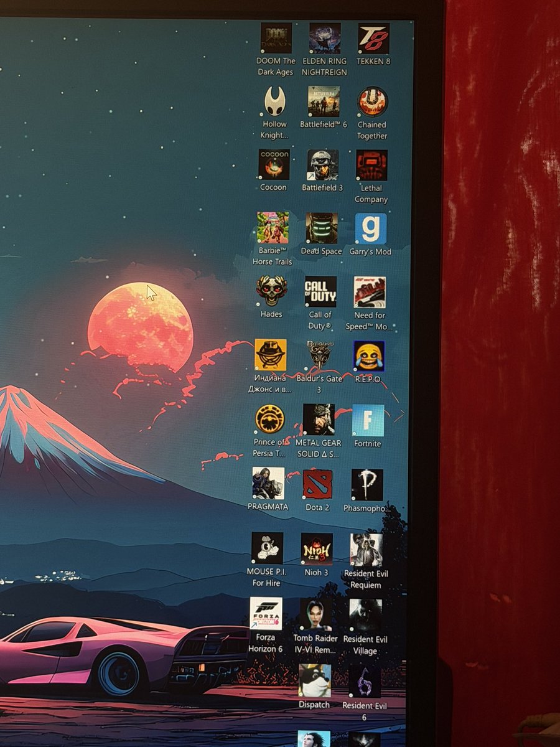
Task: Click the MOUSE P.I. For Hire icon
Action: (x=267, y=548)
